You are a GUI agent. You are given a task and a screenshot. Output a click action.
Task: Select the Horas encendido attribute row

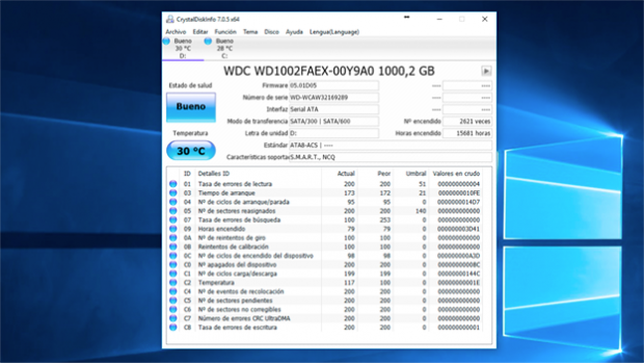221,229
